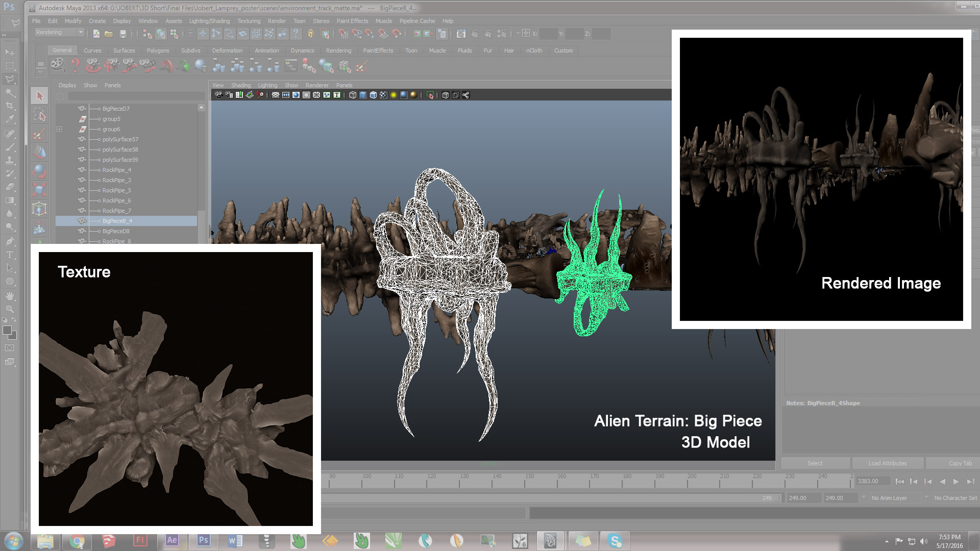
Task: Select RockPipe_5 in the Outliner
Action: pos(116,190)
